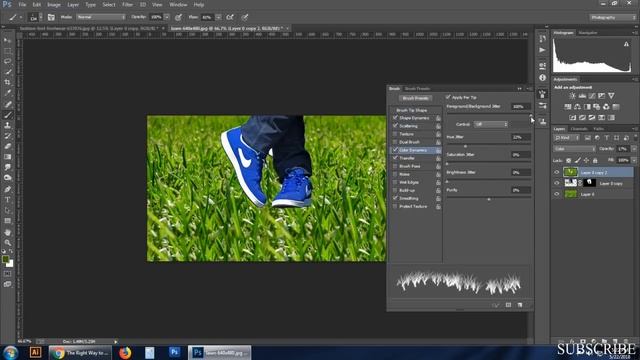Enable airbrush-style build-up icon
Image resolution: width=640 pixels, height=360 pixels.
tap(230, 17)
